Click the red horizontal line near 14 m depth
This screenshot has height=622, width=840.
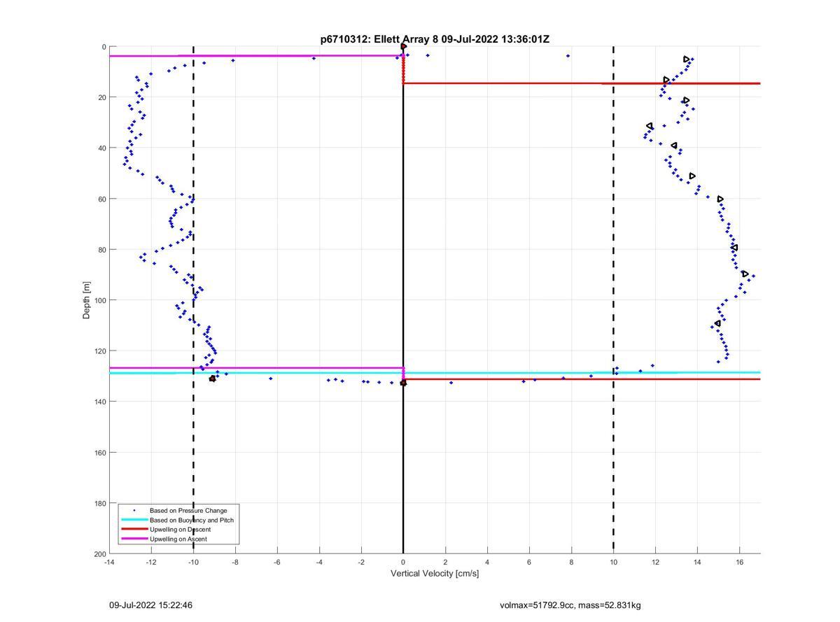coord(581,83)
